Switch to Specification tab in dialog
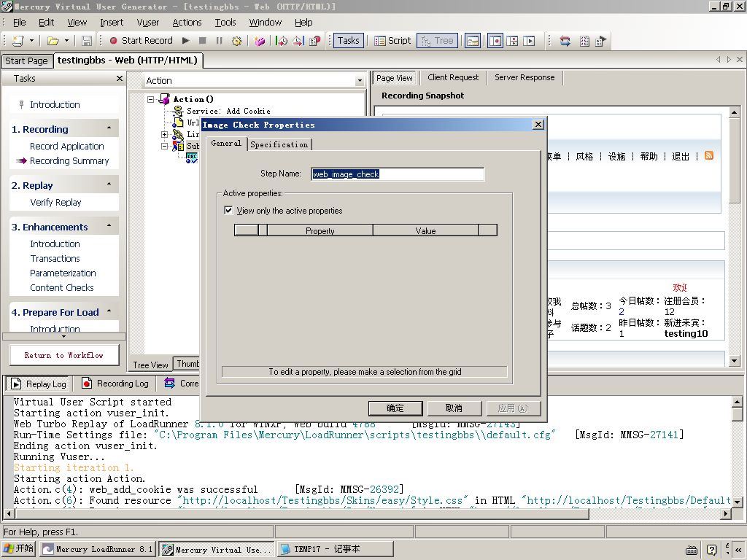Viewport: 747px width, 560px height. pos(279,144)
